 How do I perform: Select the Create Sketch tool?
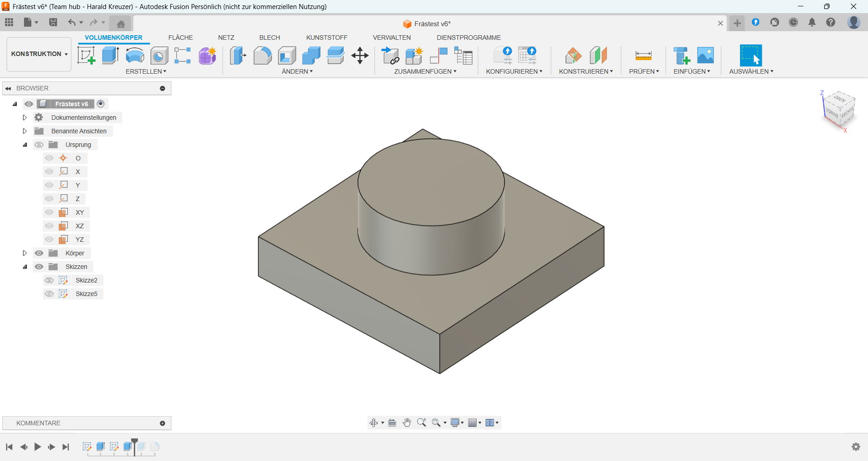tap(86, 56)
